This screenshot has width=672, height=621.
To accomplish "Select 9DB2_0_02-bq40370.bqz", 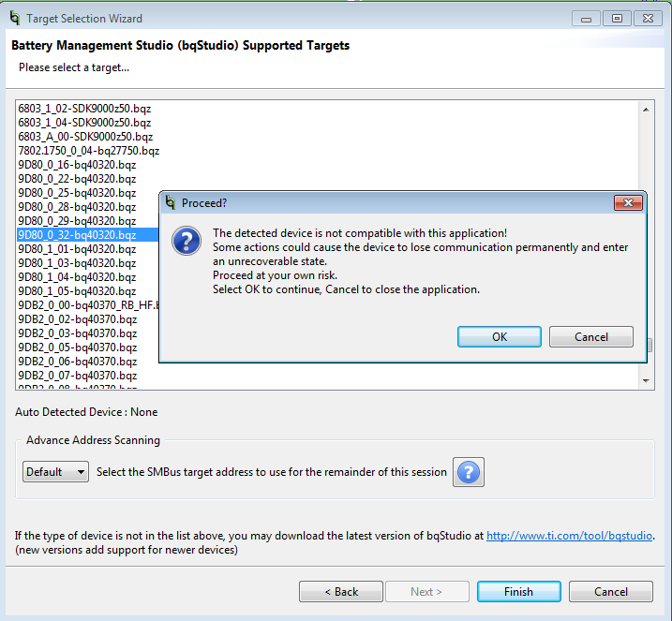I will click(x=78, y=319).
